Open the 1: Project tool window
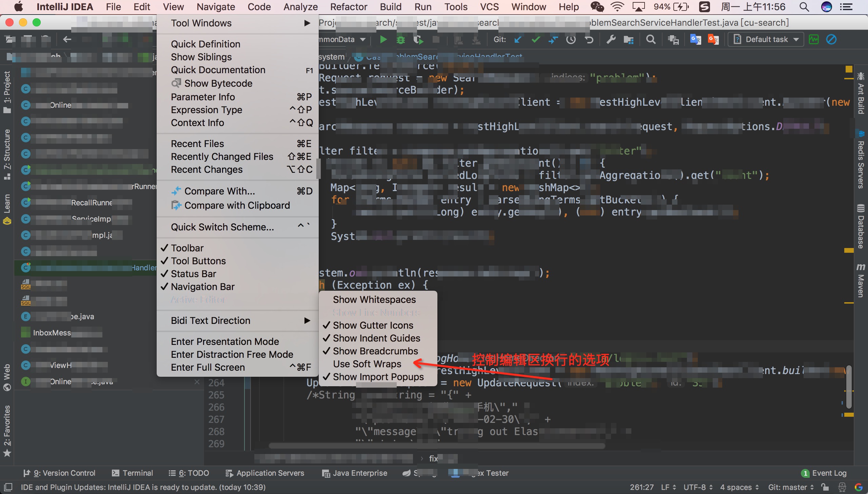 click(x=7, y=92)
